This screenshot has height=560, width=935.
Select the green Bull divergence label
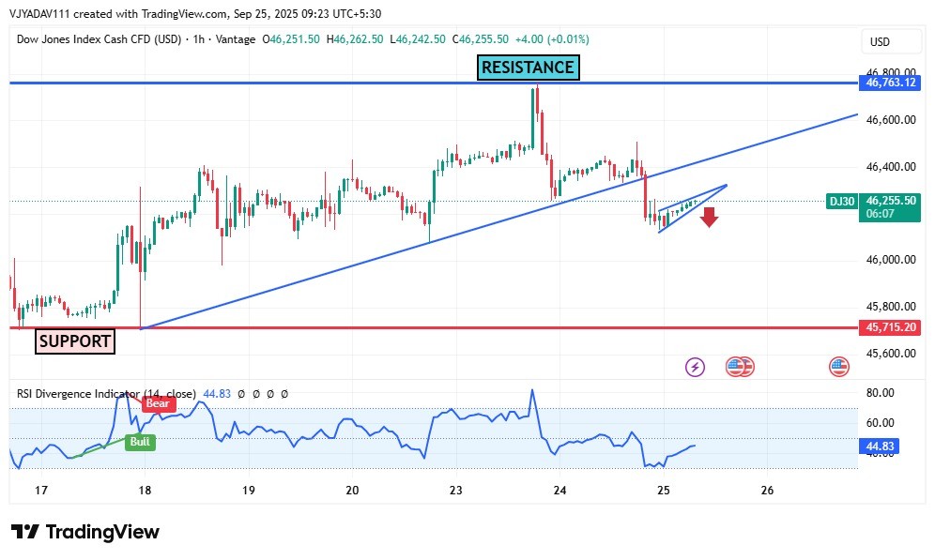140,441
